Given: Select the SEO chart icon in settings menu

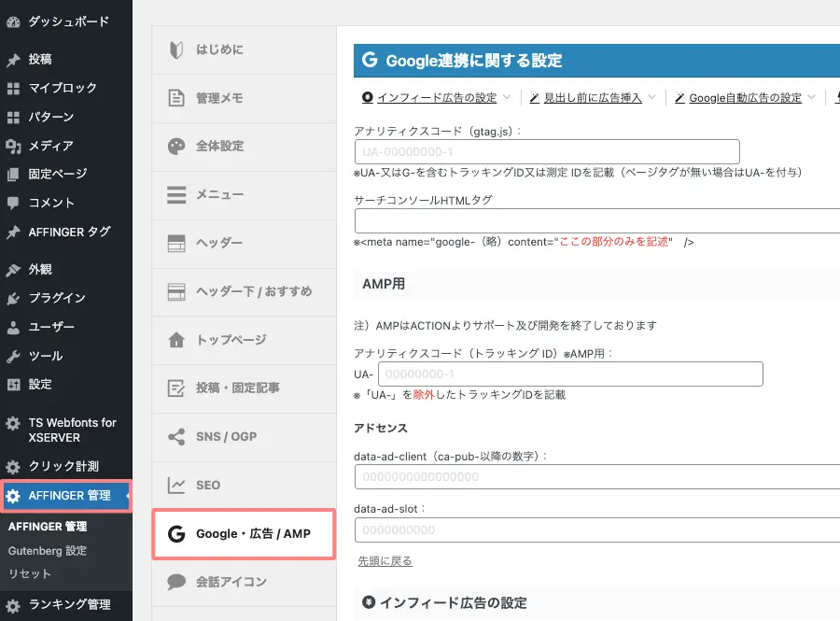Looking at the screenshot, I should [177, 485].
